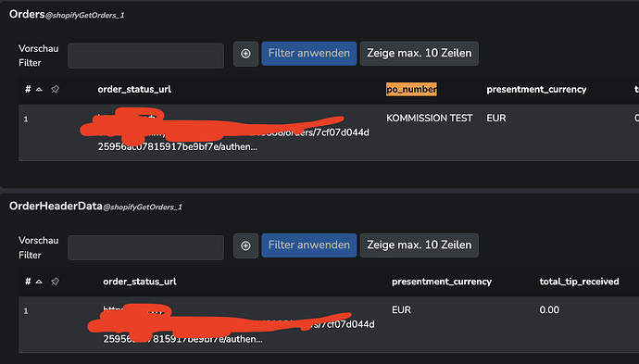Image resolution: width=639 pixels, height=364 pixels.
Task: Open the OrderHeaderData 'Zeige max. 10 Zeilen' row limit
Action: (x=419, y=245)
